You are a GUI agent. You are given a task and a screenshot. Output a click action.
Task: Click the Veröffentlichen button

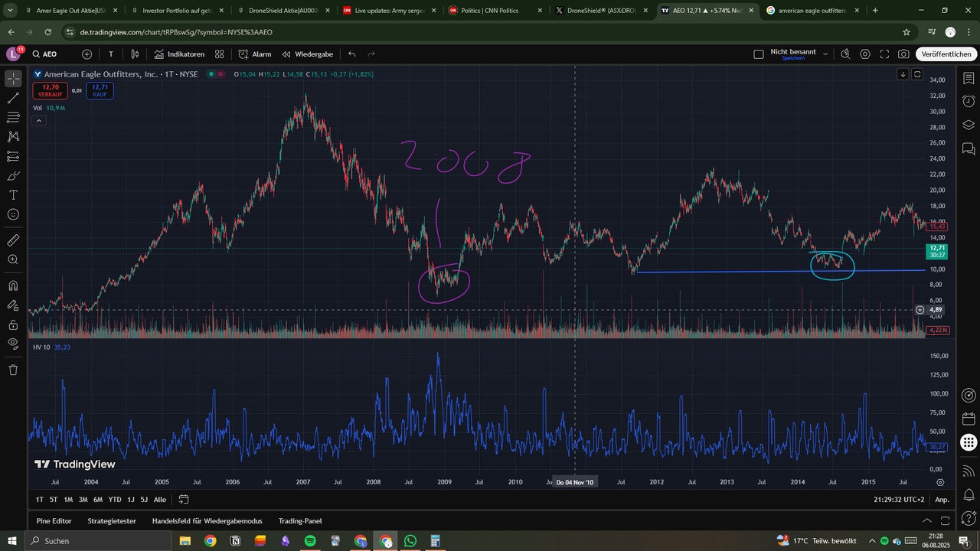point(946,54)
